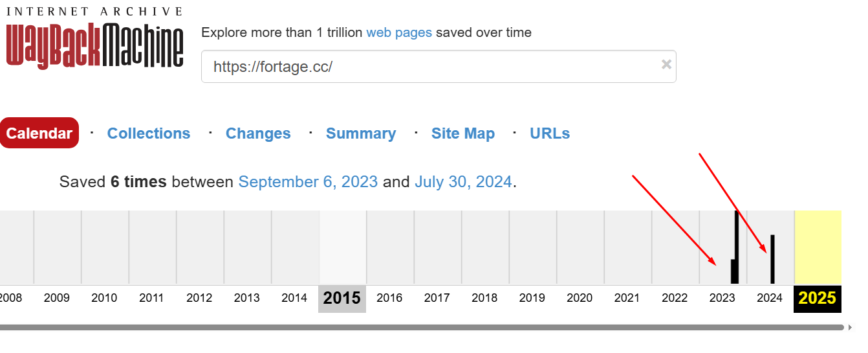
Task: Switch to the Collections tab
Action: (149, 133)
